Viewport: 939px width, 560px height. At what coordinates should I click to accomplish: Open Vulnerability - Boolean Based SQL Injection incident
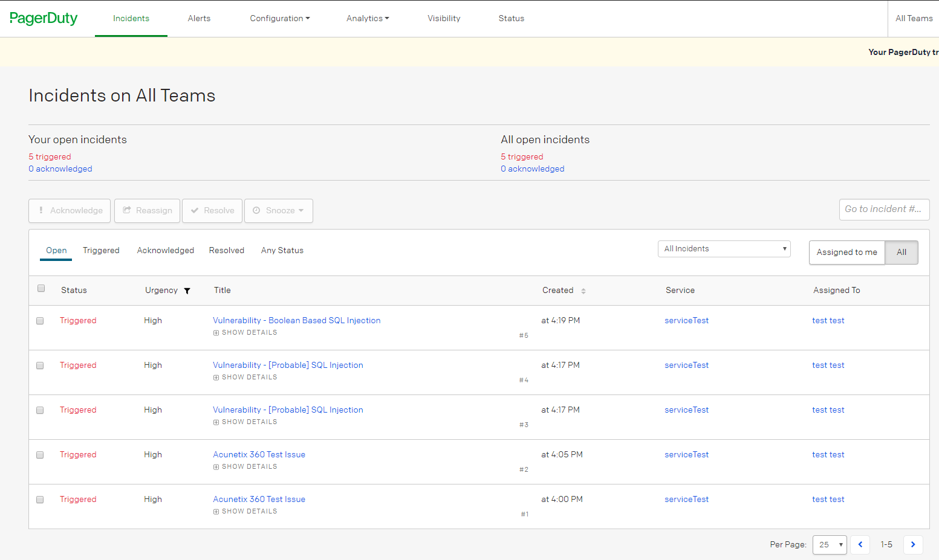coord(297,321)
